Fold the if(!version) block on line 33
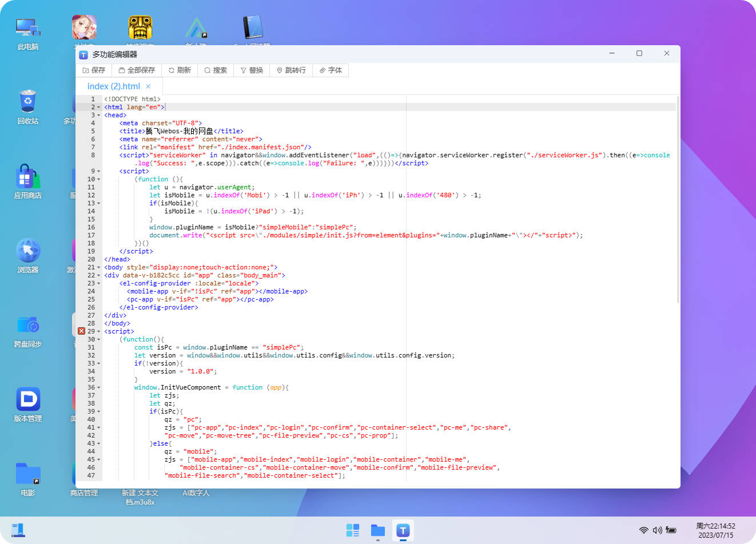 (98, 364)
